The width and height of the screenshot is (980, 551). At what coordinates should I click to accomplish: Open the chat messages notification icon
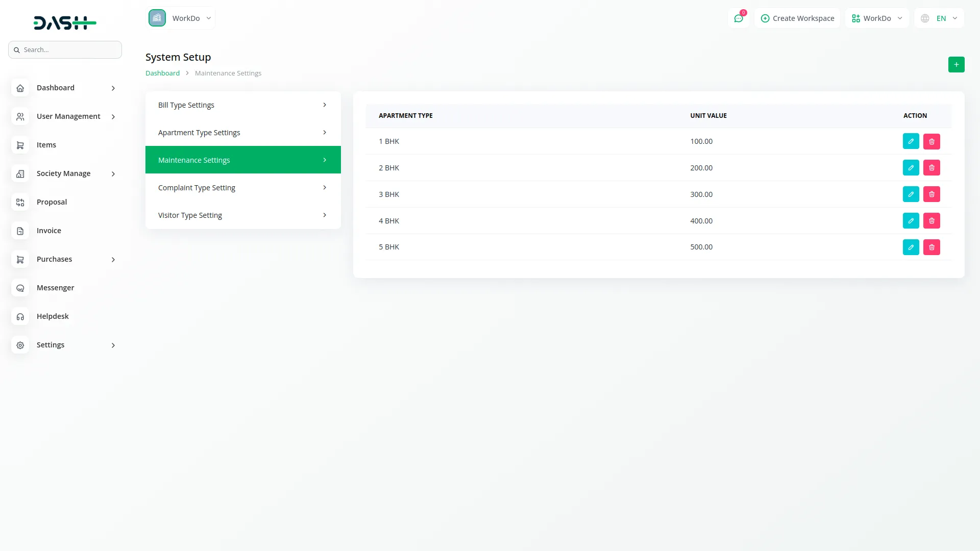pos(739,18)
